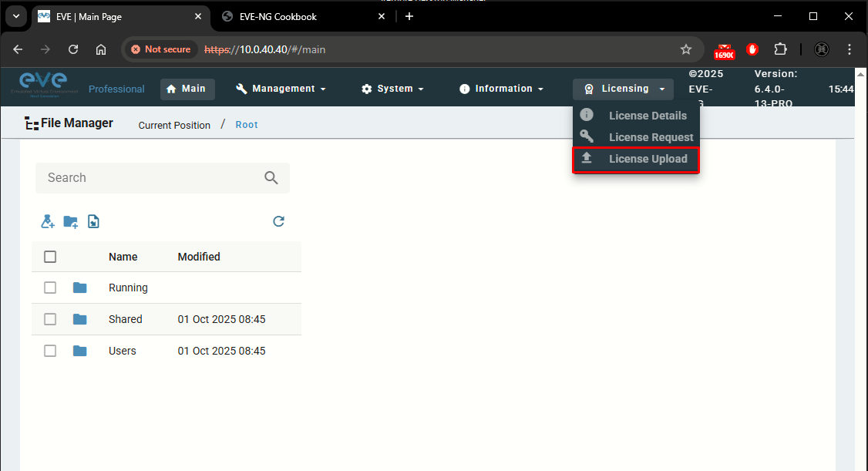Click the Users folder icon

[x=79, y=351]
